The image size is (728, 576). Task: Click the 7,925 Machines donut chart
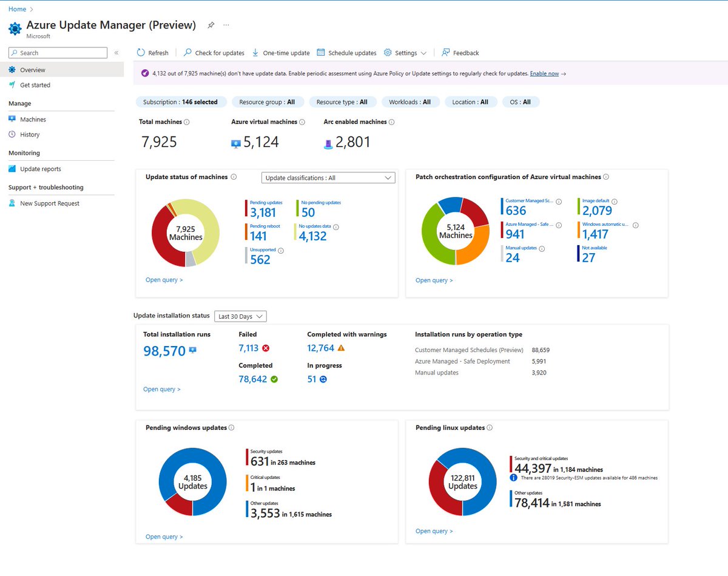pyautogui.click(x=186, y=232)
